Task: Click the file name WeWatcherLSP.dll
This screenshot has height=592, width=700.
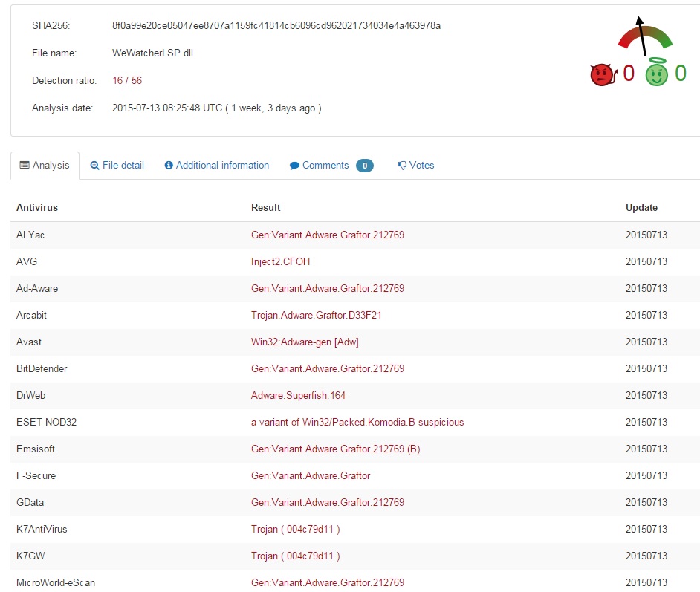Action: click(152, 53)
